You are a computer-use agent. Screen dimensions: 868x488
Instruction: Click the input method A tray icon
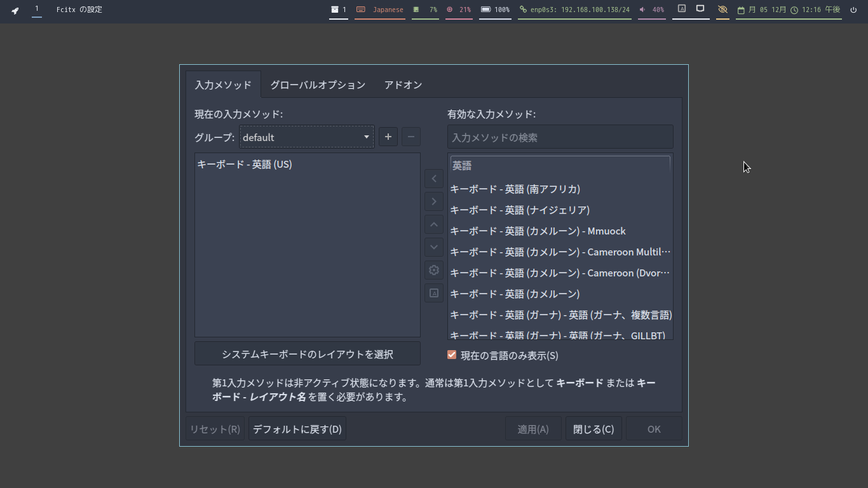[x=682, y=9]
